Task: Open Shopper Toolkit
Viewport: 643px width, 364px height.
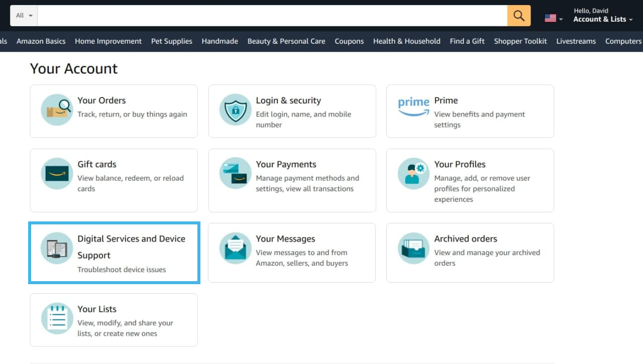Action: (520, 41)
